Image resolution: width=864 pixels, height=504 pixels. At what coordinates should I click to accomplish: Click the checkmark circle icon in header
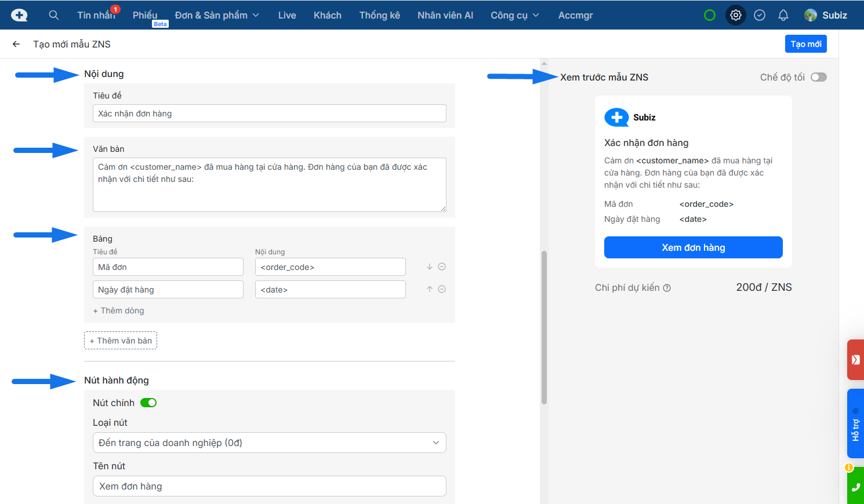[x=760, y=15]
